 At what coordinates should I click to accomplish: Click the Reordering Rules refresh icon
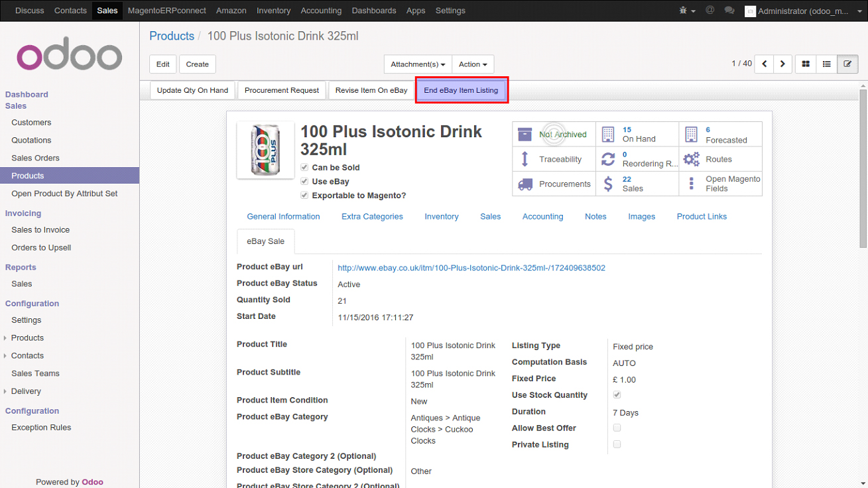pyautogui.click(x=608, y=159)
